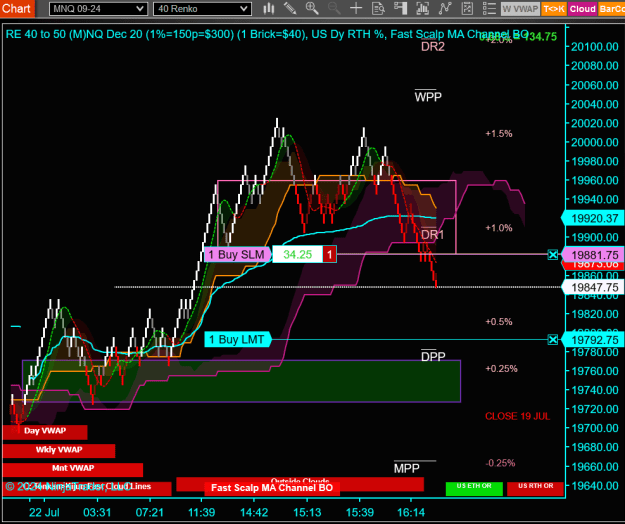Click the +1.0% level label

[x=499, y=228]
